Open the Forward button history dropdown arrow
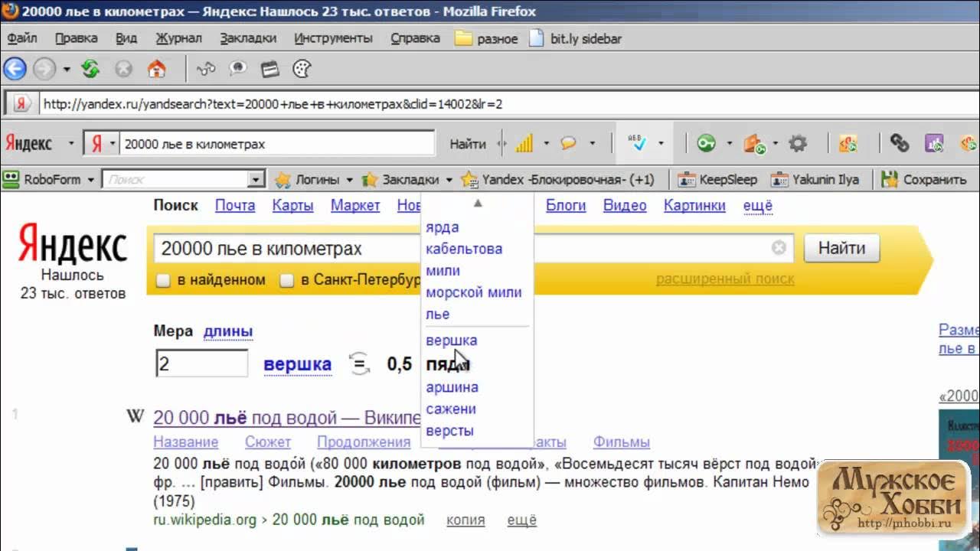 [x=67, y=70]
